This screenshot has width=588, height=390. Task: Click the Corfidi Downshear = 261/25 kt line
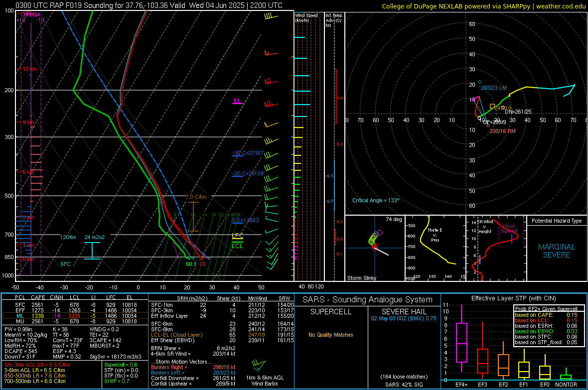193,378
